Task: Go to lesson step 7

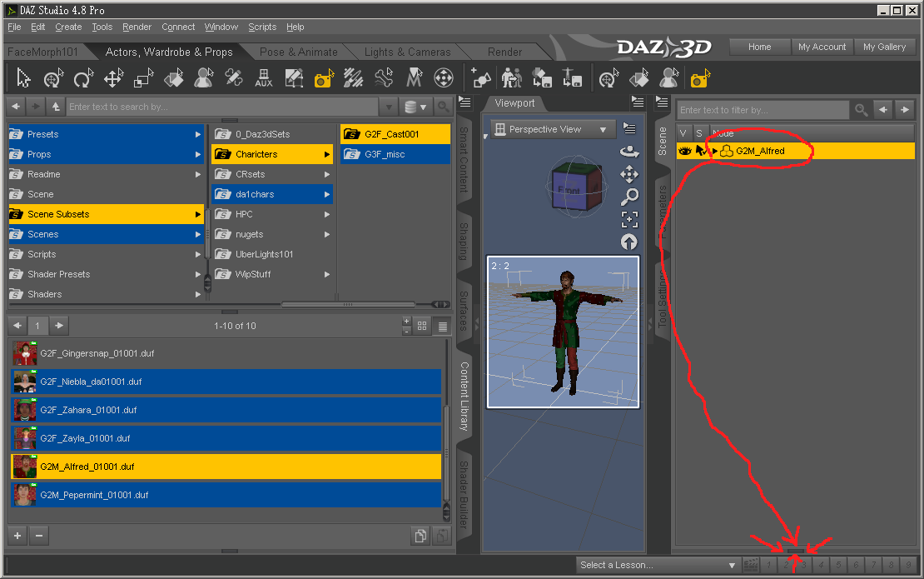Action: pyautogui.click(x=873, y=565)
